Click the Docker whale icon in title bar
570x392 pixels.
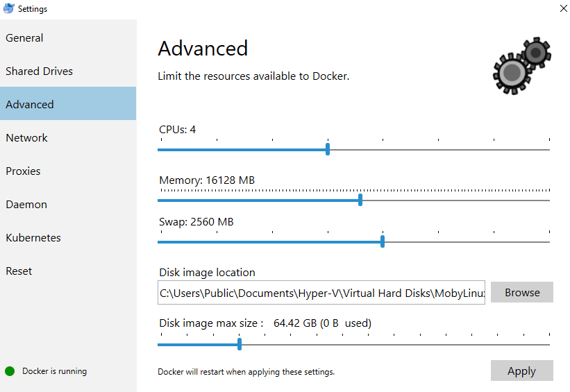point(8,9)
